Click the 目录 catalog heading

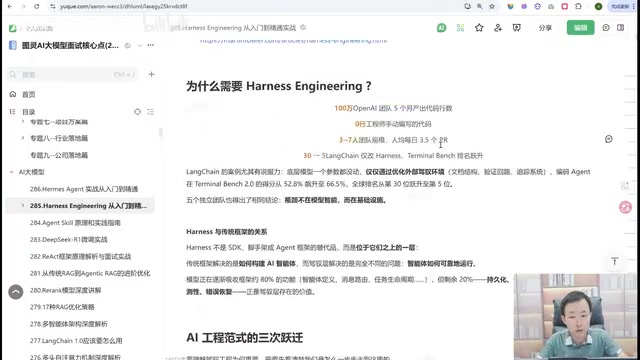29,112
